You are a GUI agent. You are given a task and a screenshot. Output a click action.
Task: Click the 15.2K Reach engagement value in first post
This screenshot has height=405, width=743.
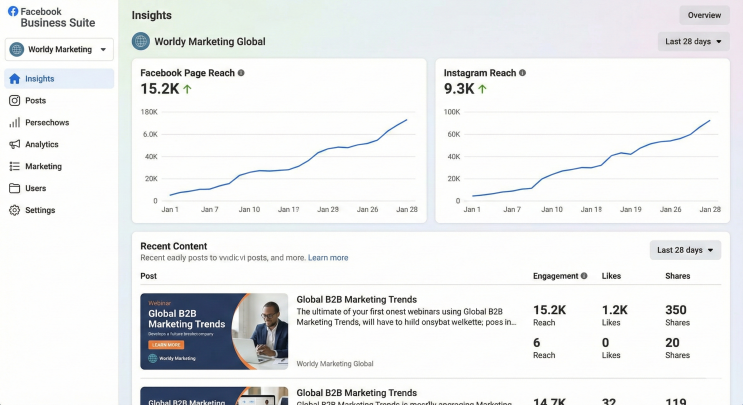549,310
